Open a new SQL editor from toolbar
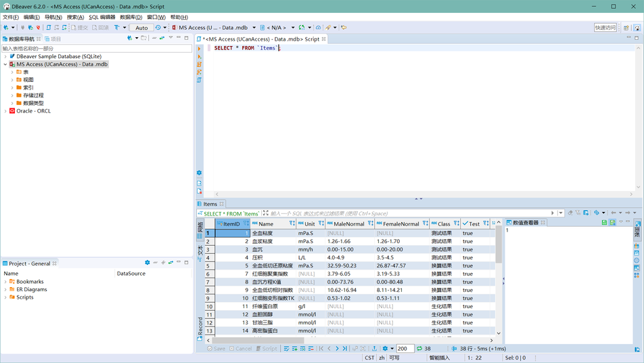The image size is (644, 363). pos(49,28)
